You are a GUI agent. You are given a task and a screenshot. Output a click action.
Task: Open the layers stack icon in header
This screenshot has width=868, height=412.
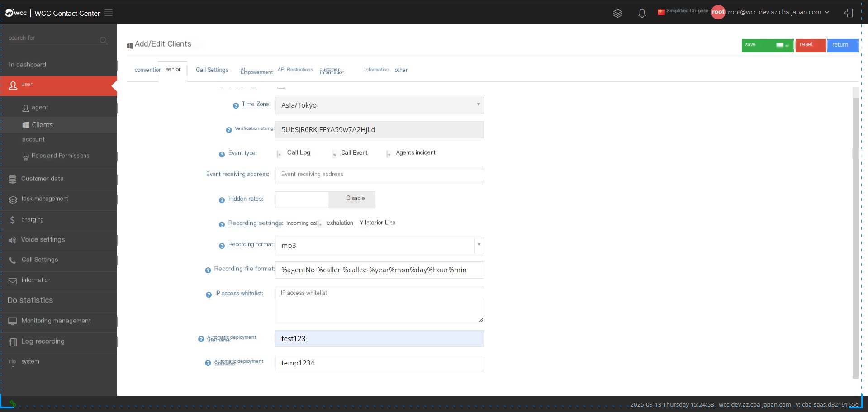[617, 13]
